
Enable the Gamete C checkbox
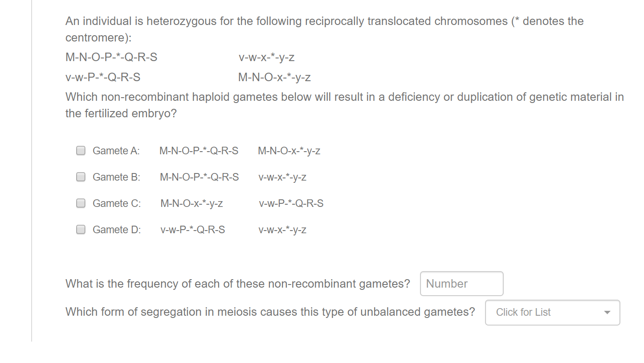81,203
